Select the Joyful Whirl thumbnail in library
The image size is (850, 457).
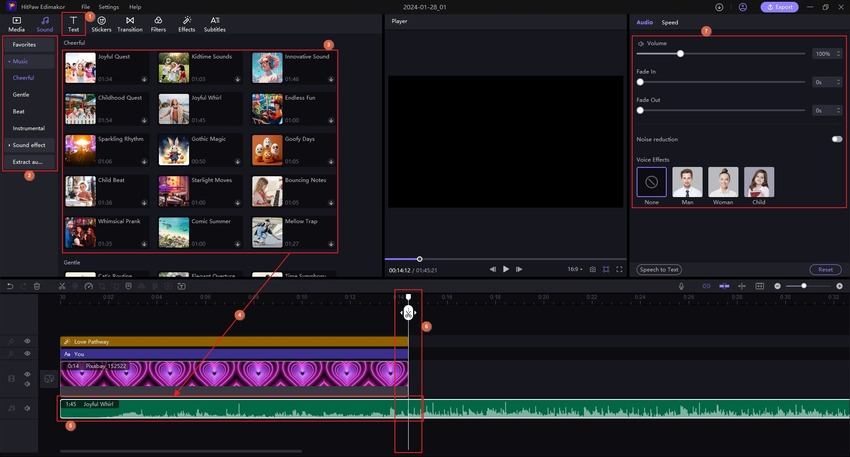[x=173, y=108]
